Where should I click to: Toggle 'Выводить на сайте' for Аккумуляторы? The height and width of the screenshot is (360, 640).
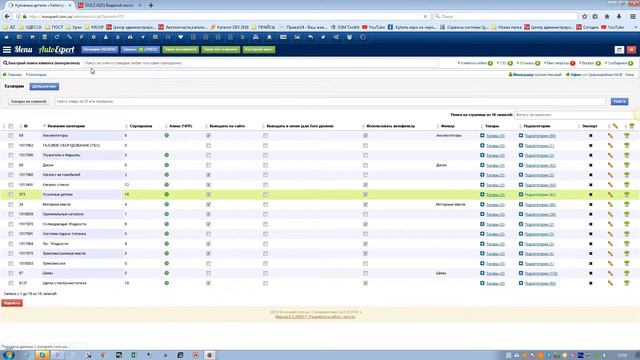click(209, 136)
